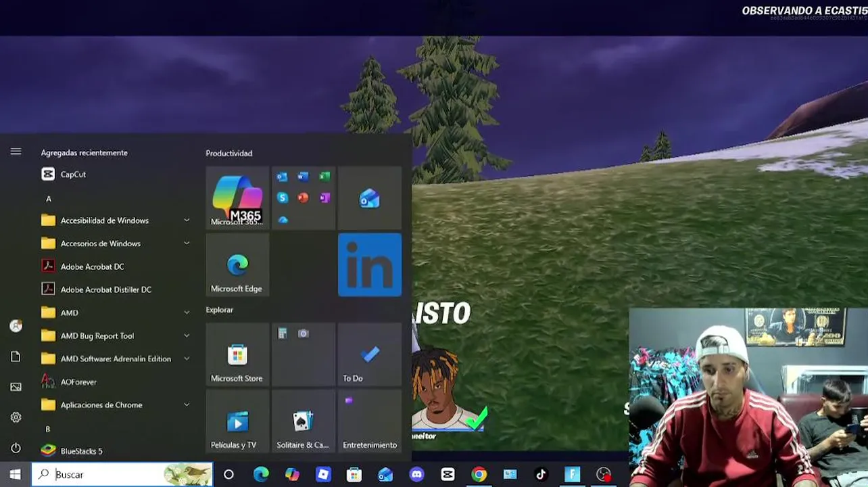
Task: Click the letter A section header
Action: pos(48,199)
